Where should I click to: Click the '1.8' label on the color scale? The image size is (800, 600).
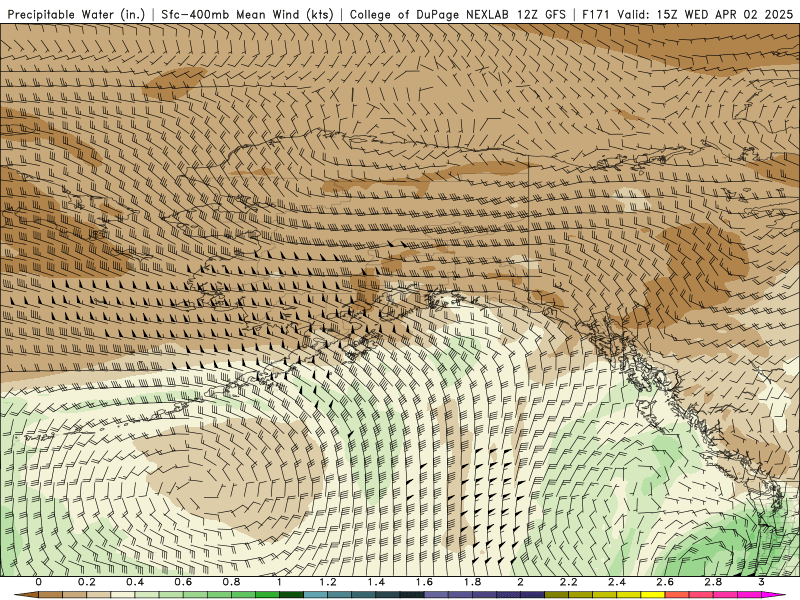[472, 582]
